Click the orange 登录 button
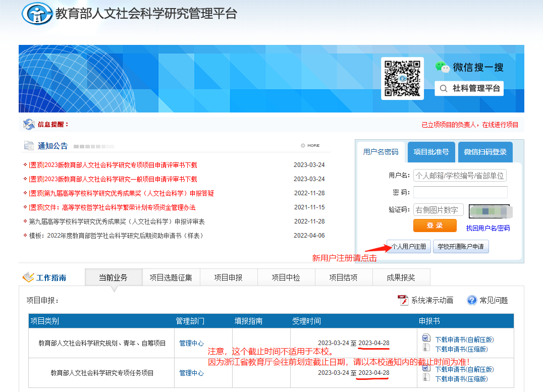The height and width of the screenshot is (392, 543). point(435,226)
